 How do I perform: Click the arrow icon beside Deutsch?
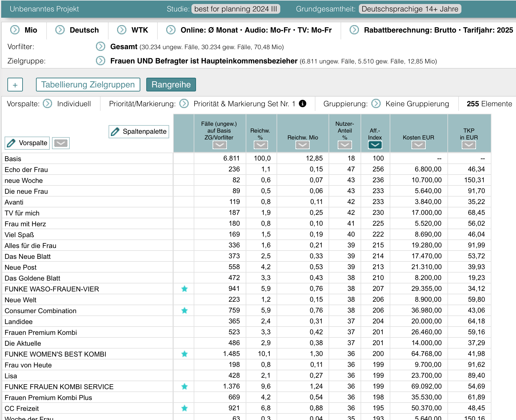tap(60, 30)
